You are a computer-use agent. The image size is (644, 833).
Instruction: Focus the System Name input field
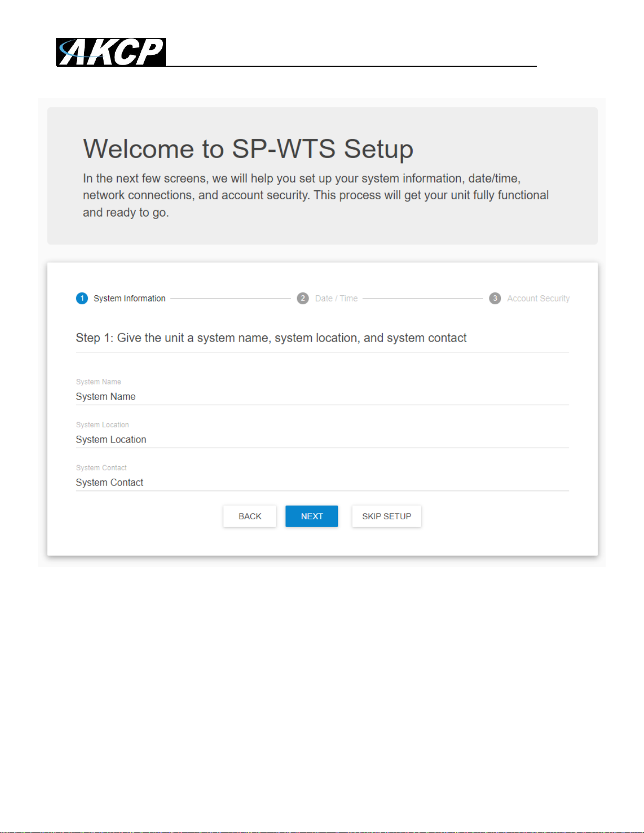coord(322,397)
